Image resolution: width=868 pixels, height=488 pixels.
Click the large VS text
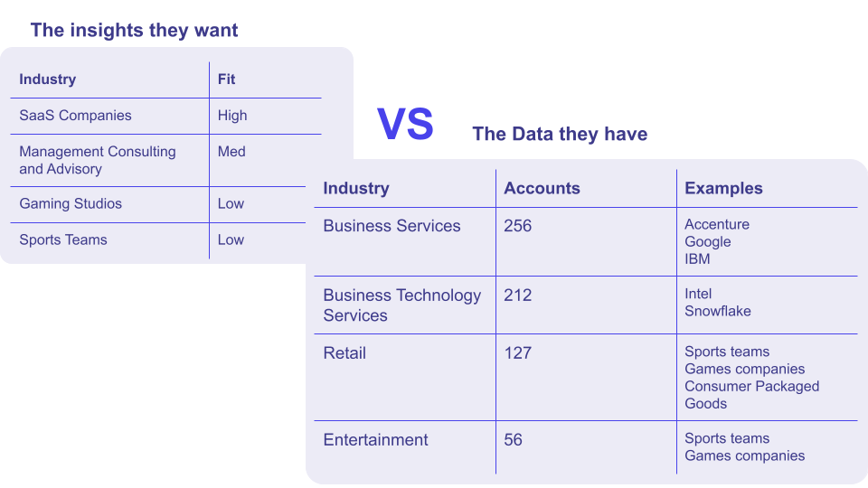(405, 124)
